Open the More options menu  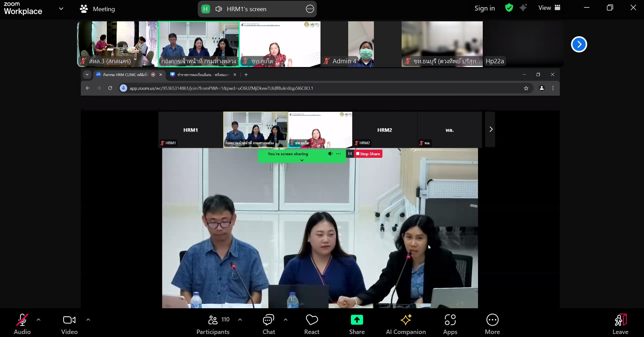coord(492,324)
